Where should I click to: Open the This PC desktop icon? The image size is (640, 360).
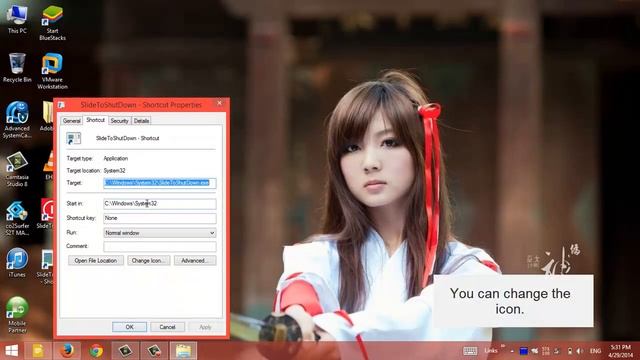click(17, 19)
